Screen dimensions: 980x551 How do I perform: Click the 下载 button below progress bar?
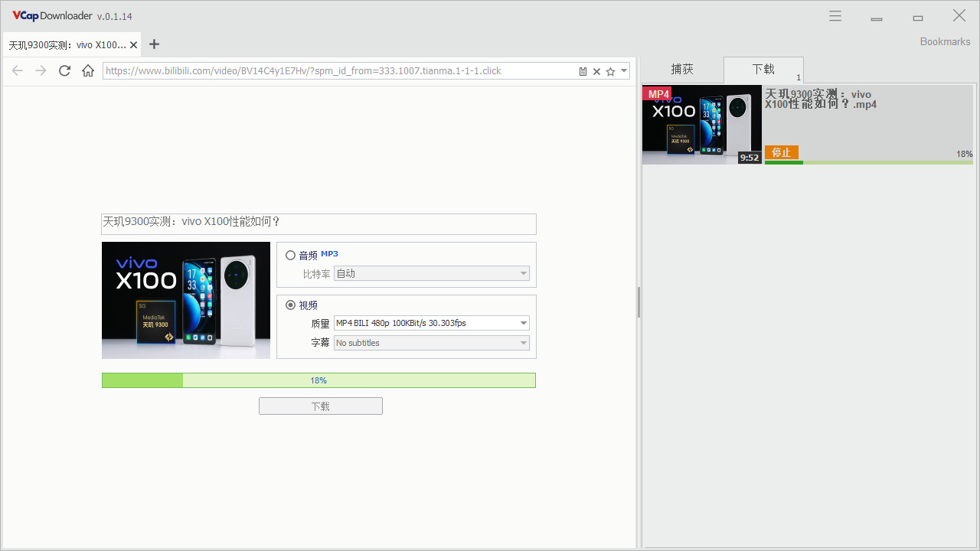(321, 406)
